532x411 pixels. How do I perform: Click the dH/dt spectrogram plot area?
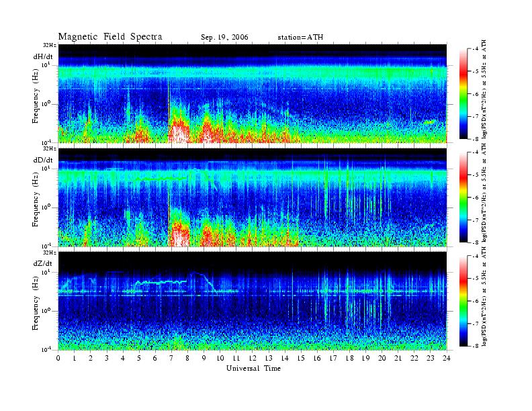click(x=253, y=93)
